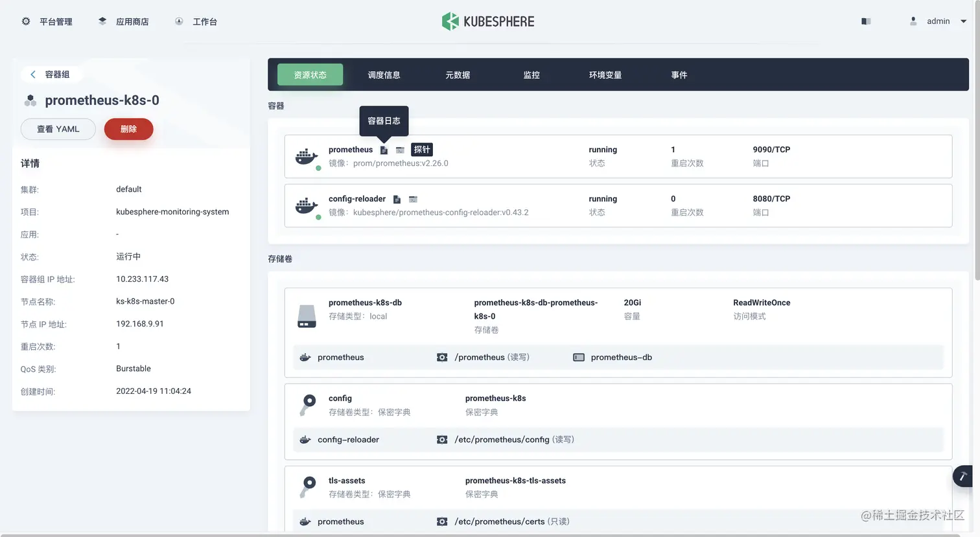Viewport: 980px width, 537px height.
Task: Select the 资源状态 tab
Action: pos(310,74)
